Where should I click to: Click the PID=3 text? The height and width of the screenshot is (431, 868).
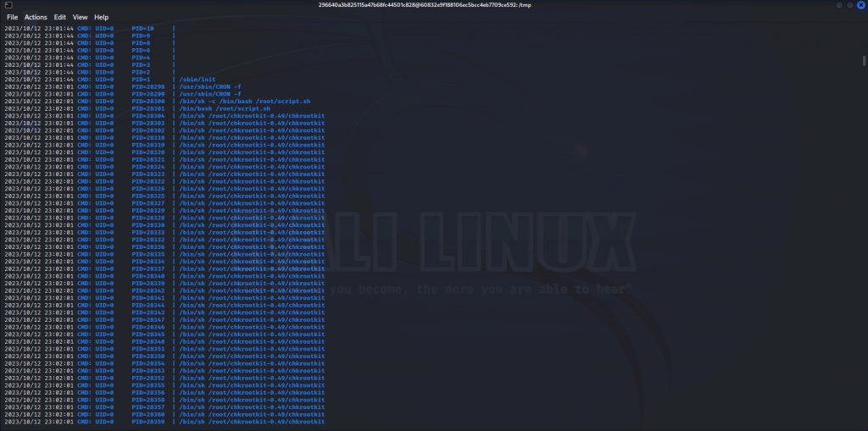(x=142, y=64)
